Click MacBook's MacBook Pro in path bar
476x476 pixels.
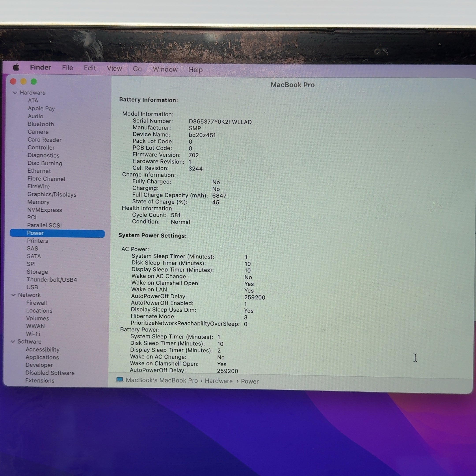(x=162, y=380)
